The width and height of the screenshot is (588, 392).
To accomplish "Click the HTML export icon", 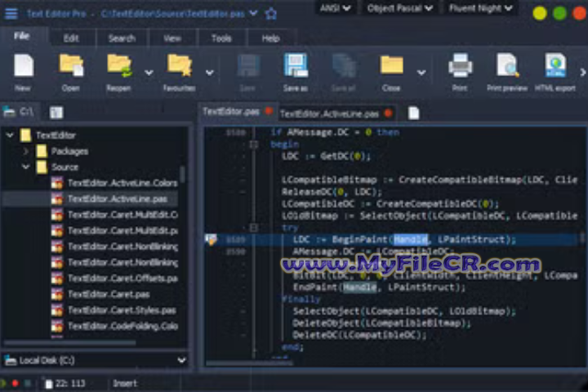I will point(555,65).
